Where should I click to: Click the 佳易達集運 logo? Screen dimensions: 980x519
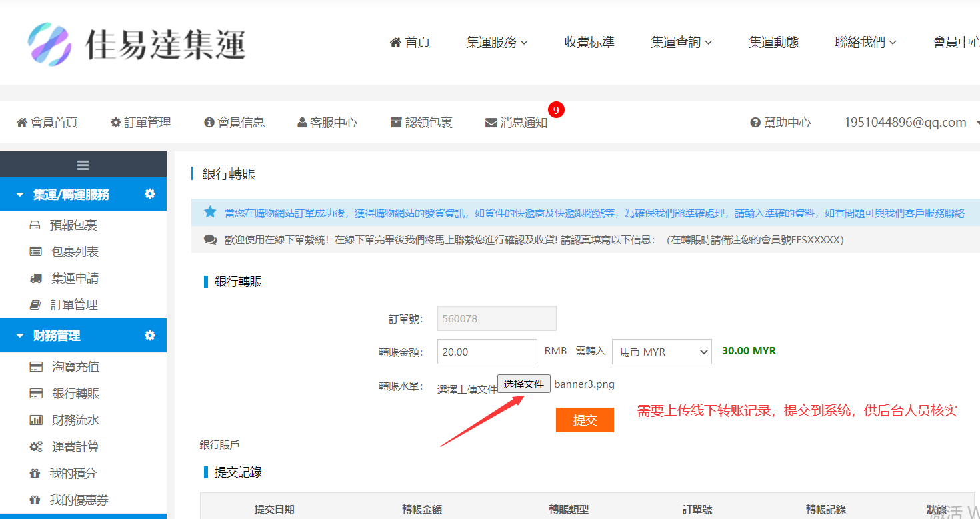coord(137,43)
